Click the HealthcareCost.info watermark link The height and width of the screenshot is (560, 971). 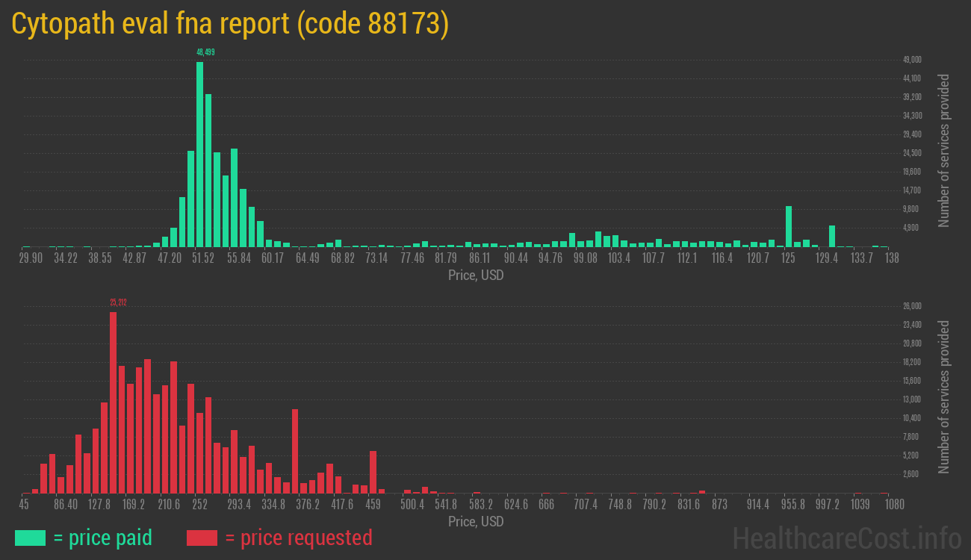(x=846, y=538)
